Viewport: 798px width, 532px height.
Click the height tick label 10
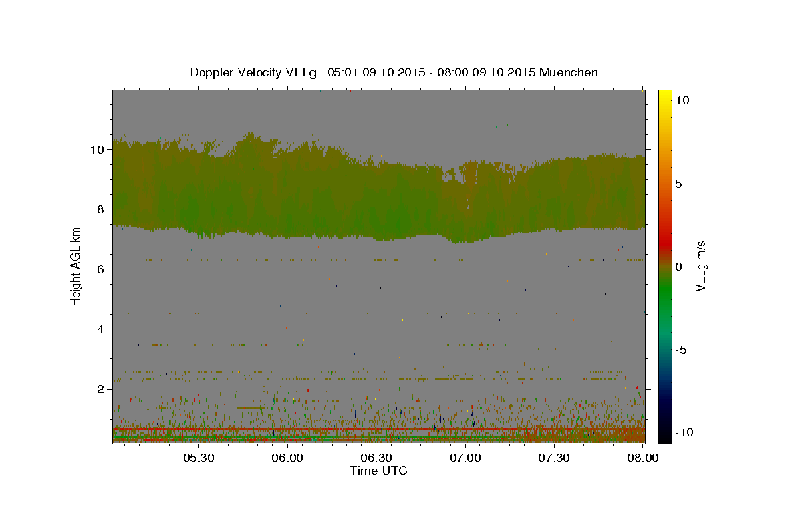click(x=98, y=149)
